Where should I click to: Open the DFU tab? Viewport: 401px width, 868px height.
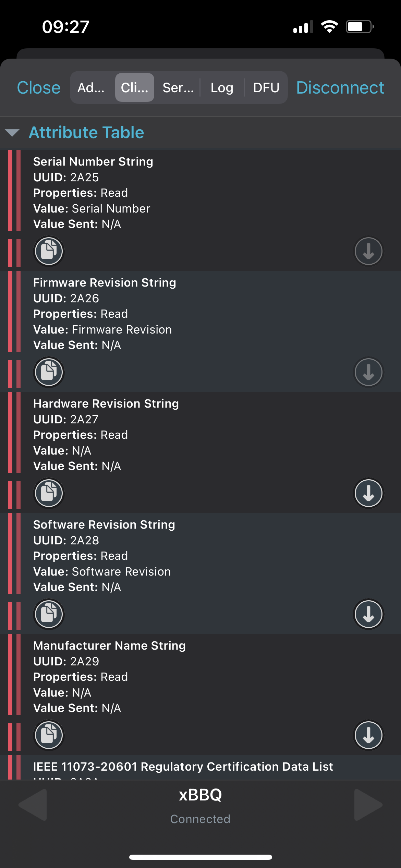point(266,87)
